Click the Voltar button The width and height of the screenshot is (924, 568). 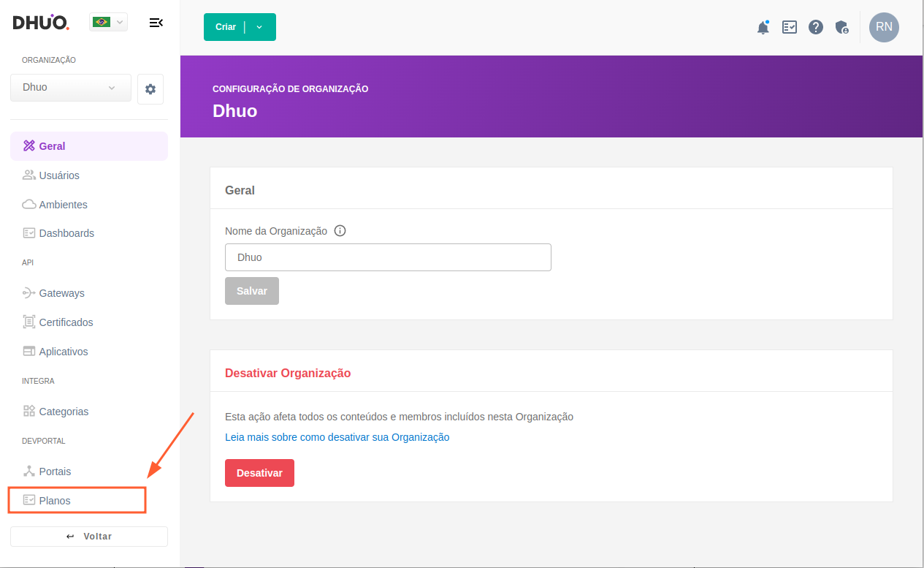89,537
